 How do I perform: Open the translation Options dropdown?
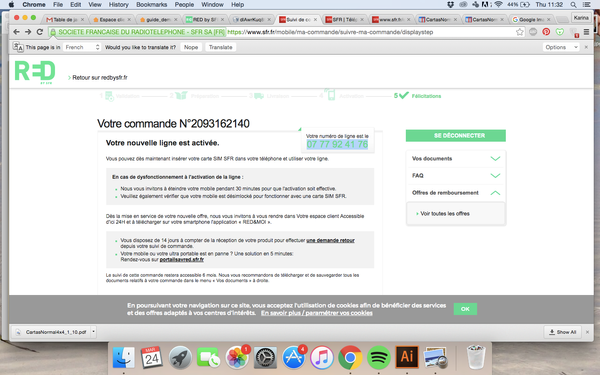[x=561, y=47]
